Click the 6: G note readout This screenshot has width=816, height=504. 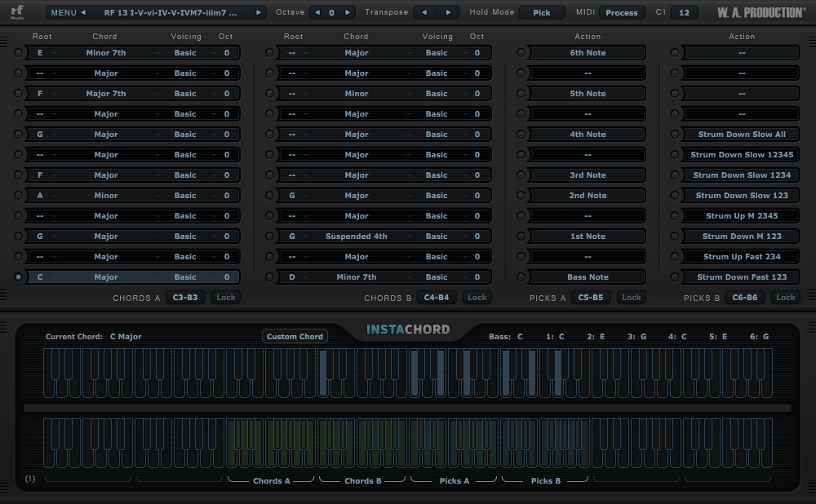[x=759, y=337]
